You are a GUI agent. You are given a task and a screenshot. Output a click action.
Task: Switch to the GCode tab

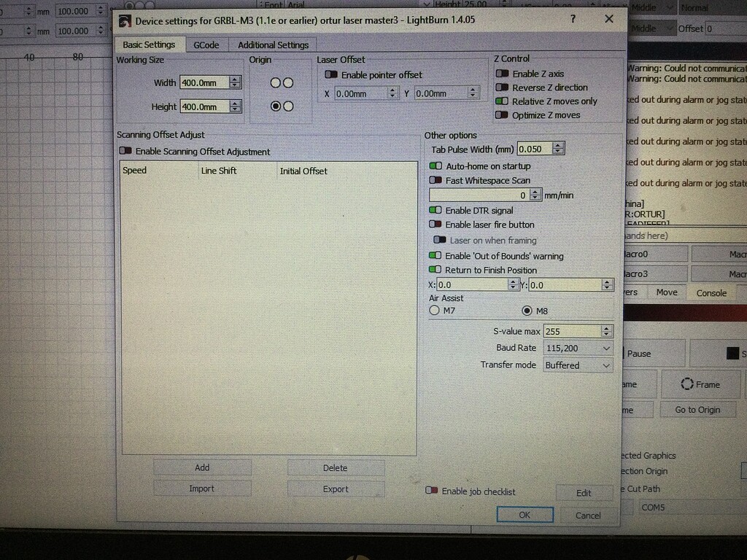206,45
